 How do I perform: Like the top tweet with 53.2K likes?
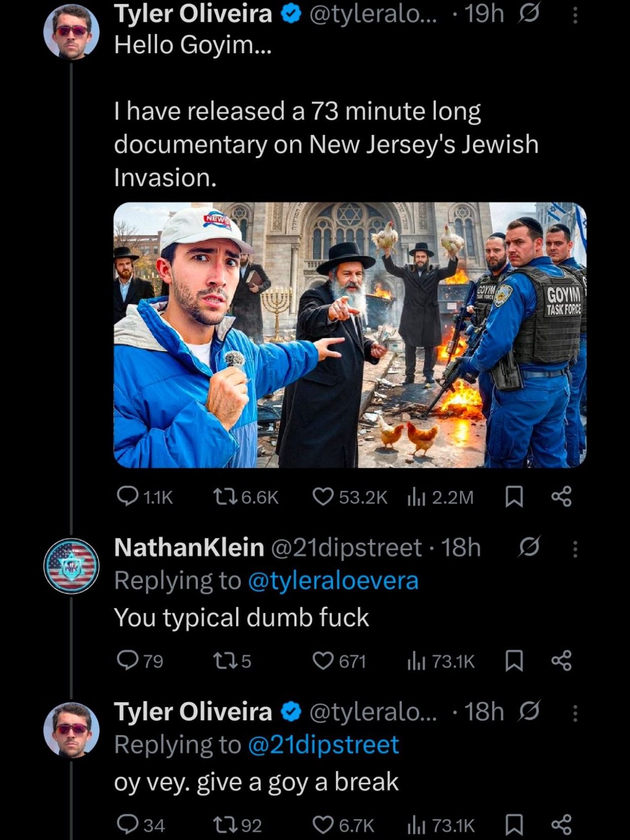[323, 497]
